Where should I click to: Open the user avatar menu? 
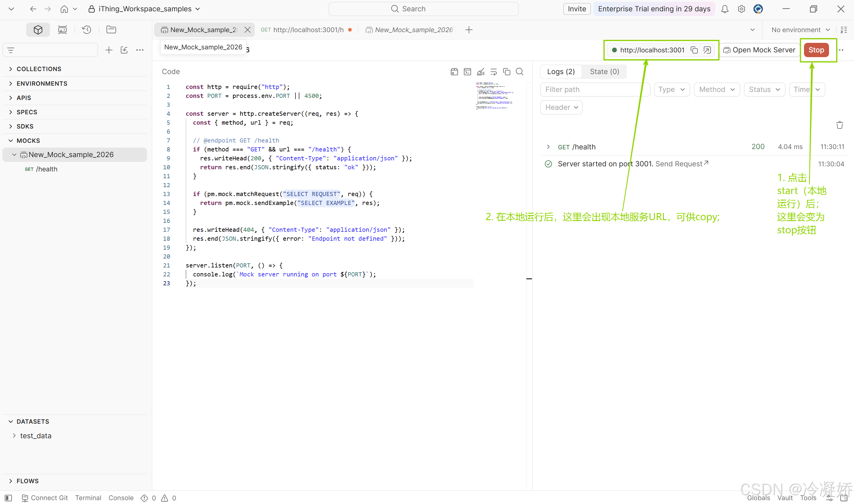[758, 9]
